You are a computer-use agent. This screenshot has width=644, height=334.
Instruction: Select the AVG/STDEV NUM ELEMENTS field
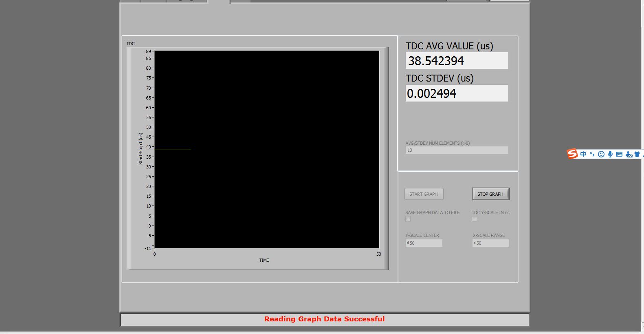pyautogui.click(x=457, y=150)
